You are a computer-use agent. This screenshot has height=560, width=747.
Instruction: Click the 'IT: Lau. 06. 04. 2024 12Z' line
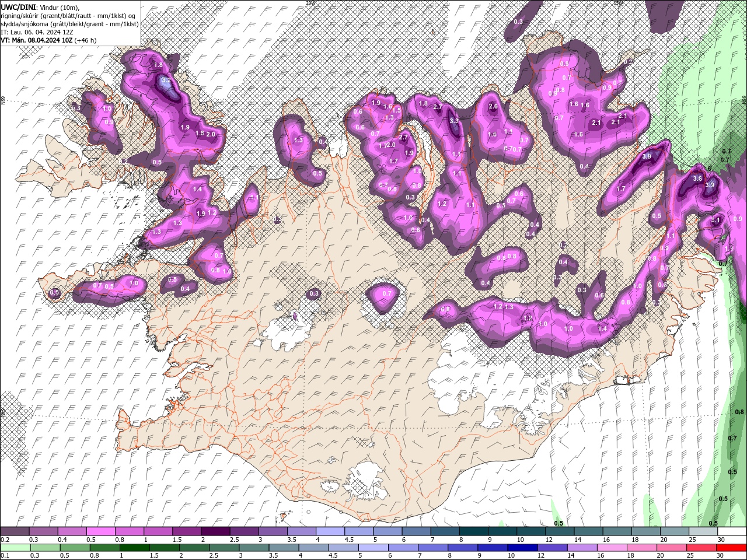coord(38,32)
